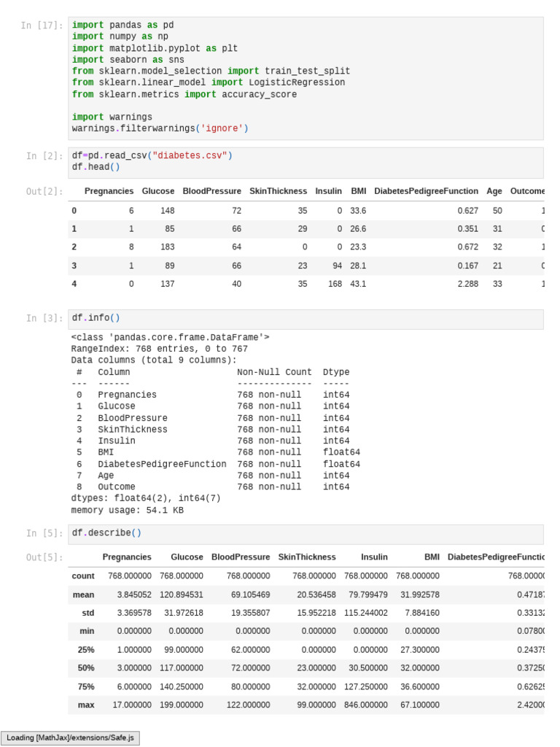560x747 pixels.
Task: Click the Out[5] output prompt
Action: (44, 557)
